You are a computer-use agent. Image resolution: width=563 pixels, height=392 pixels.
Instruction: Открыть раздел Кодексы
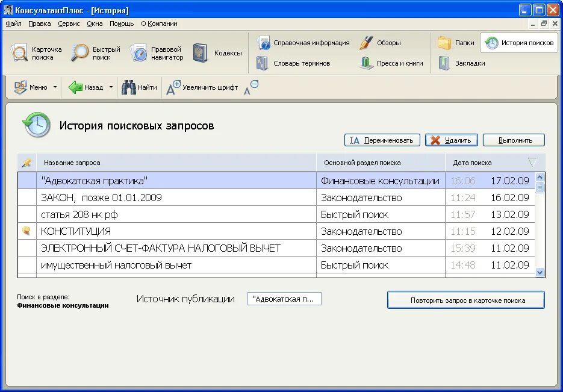click(x=215, y=52)
